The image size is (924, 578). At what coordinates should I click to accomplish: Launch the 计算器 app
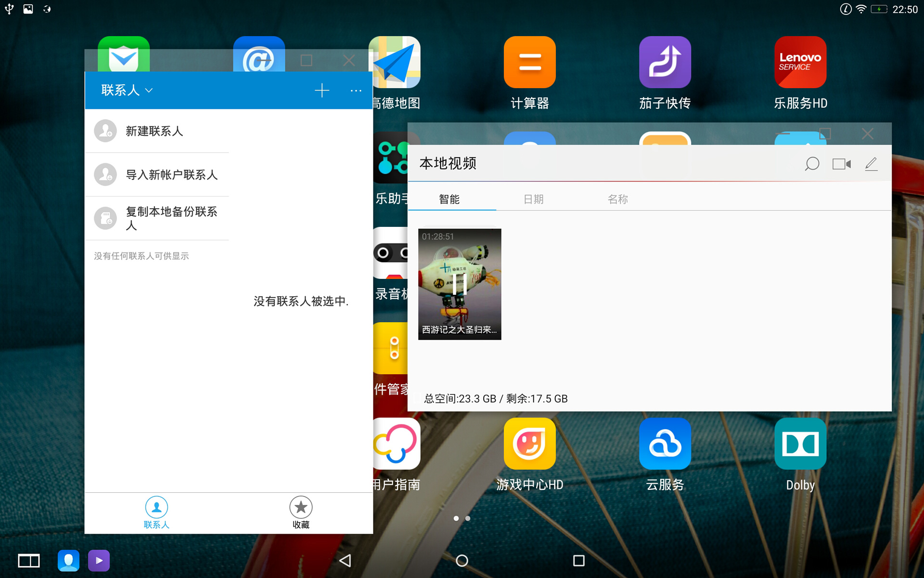click(x=529, y=63)
